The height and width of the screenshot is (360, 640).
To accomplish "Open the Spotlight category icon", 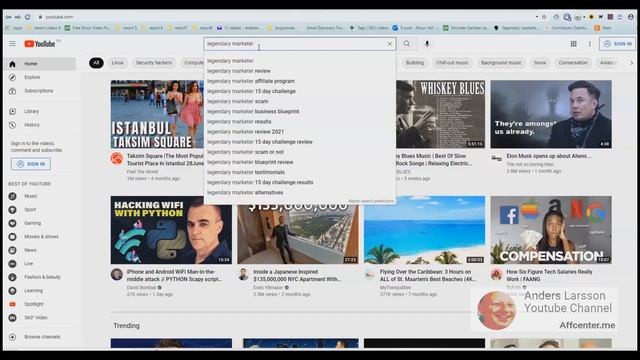I will [x=13, y=304].
